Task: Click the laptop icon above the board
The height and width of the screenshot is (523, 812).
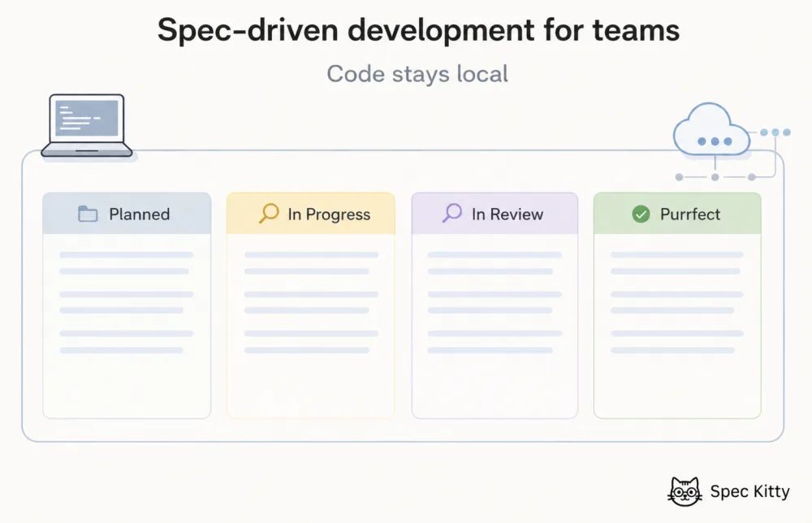Action: tap(87, 126)
